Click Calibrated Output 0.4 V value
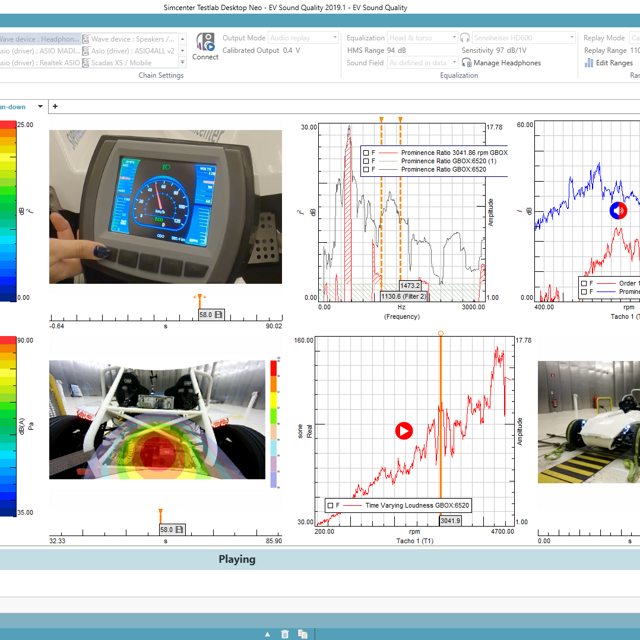 (x=291, y=50)
